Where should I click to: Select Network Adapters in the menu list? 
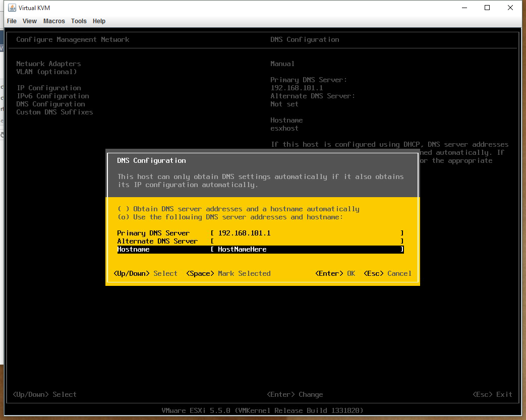click(48, 64)
